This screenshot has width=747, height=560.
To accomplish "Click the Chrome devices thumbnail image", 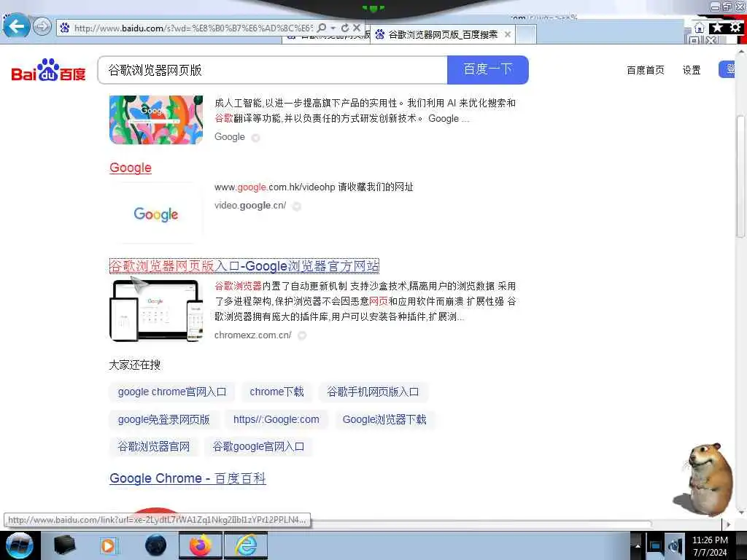I will [x=156, y=311].
